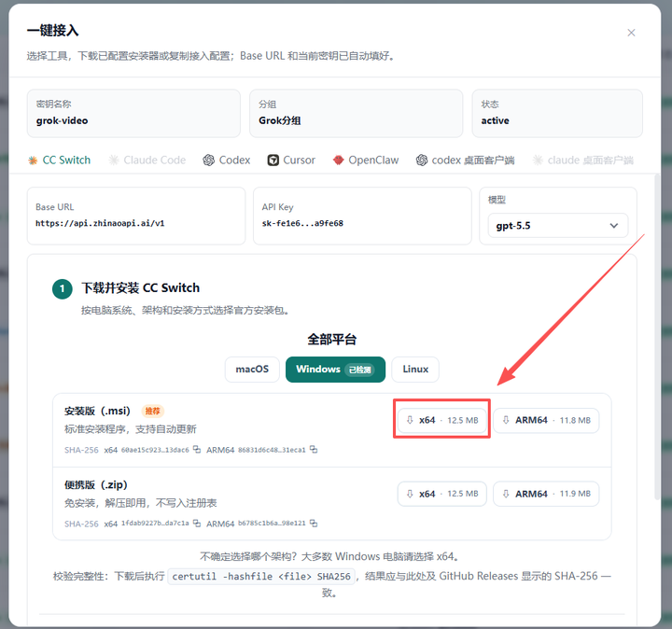672x629 pixels.
Task: Download the .zip x64 12.5 MB package
Action: [441, 494]
